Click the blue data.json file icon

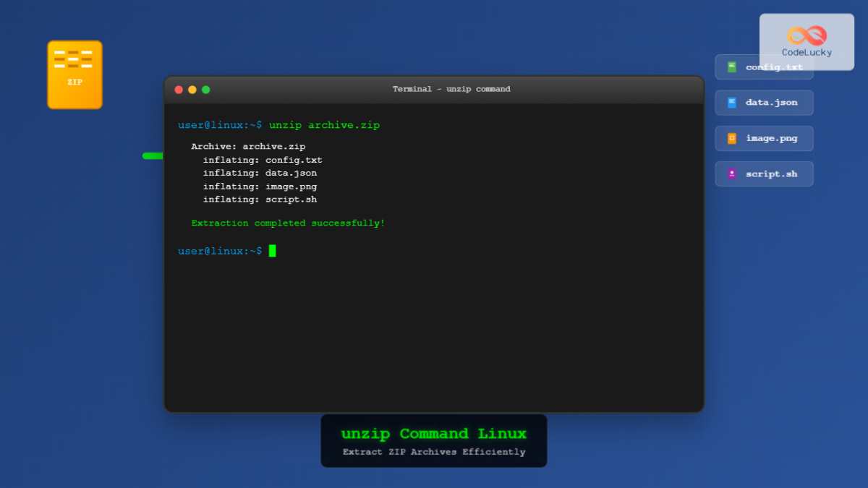click(732, 102)
